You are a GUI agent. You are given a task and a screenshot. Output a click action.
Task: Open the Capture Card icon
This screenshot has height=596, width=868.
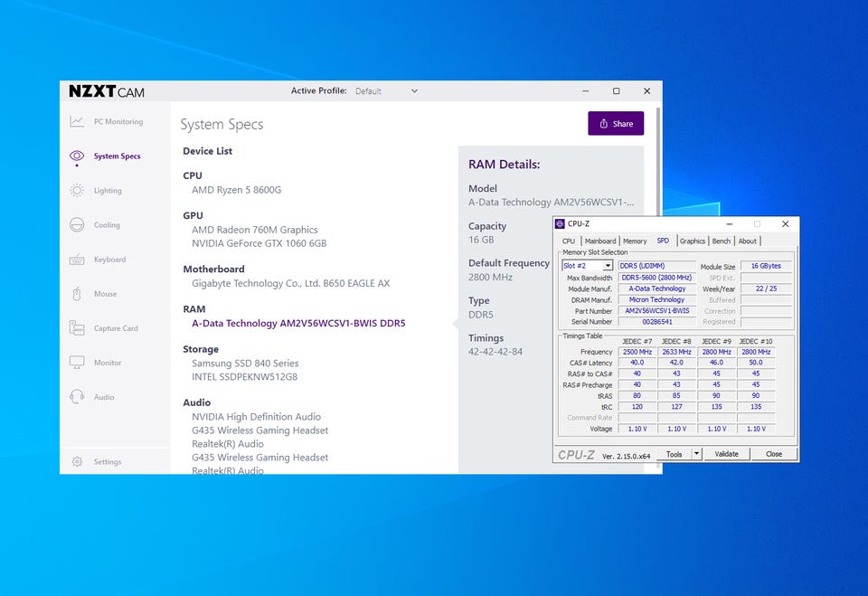(x=77, y=328)
